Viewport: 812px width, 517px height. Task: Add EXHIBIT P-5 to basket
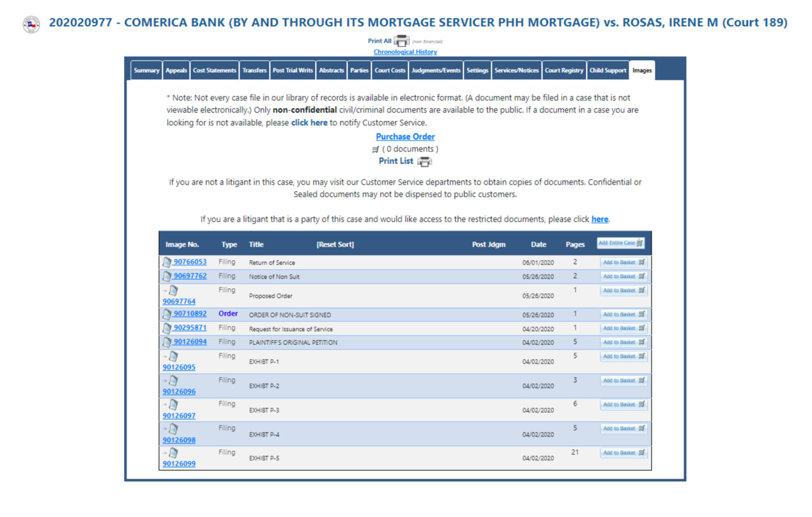[624, 452]
